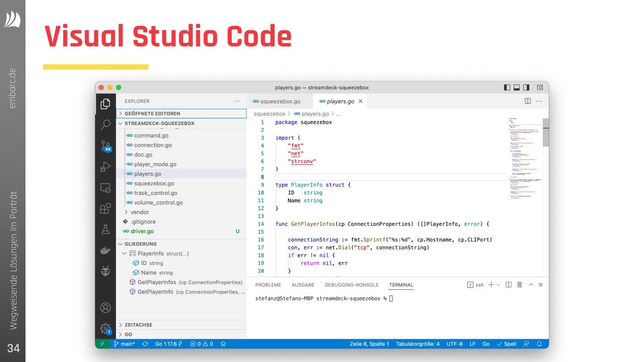Open the terminal launch profile dropdown arrow
The width and height of the screenshot is (644, 362).
(x=498, y=285)
